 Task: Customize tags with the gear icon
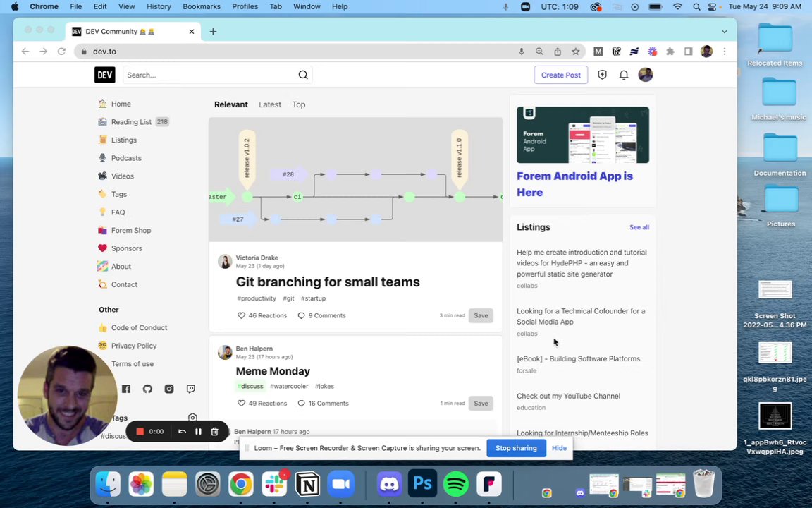coord(192,418)
